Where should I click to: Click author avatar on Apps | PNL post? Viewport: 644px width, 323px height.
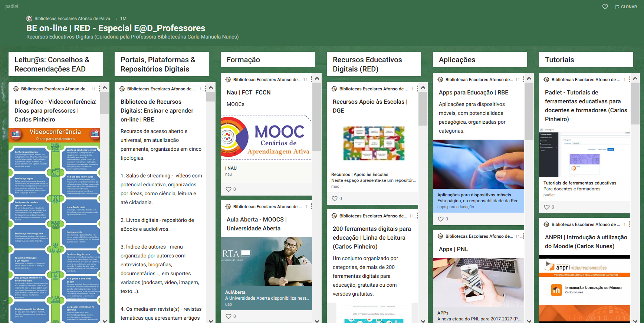click(440, 236)
